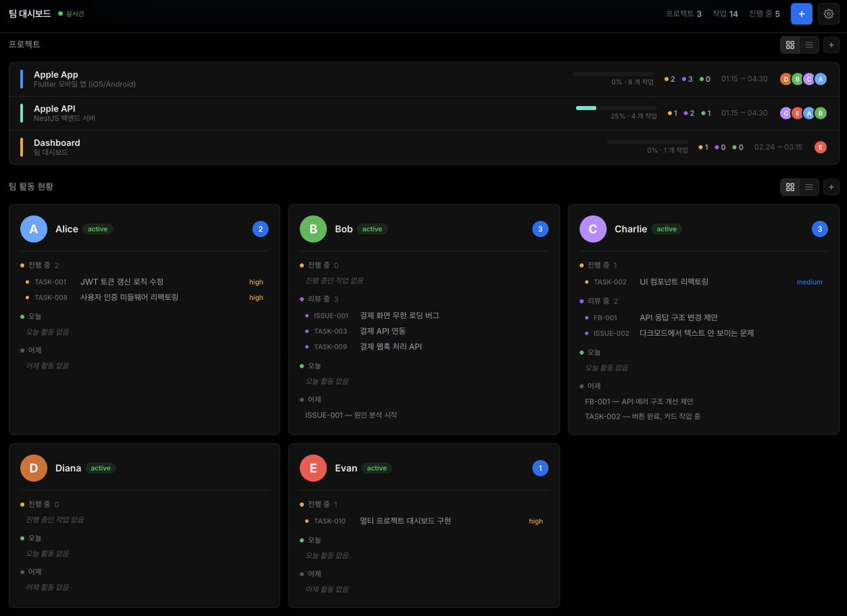Click 작업 14 counter in header
This screenshot has width=847, height=616.
click(x=725, y=14)
